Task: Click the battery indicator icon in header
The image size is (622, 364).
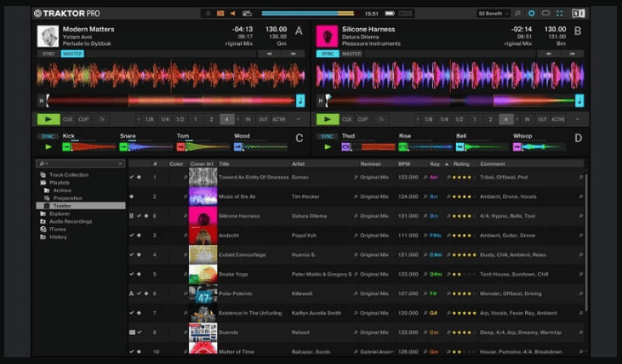Action: click(x=390, y=14)
